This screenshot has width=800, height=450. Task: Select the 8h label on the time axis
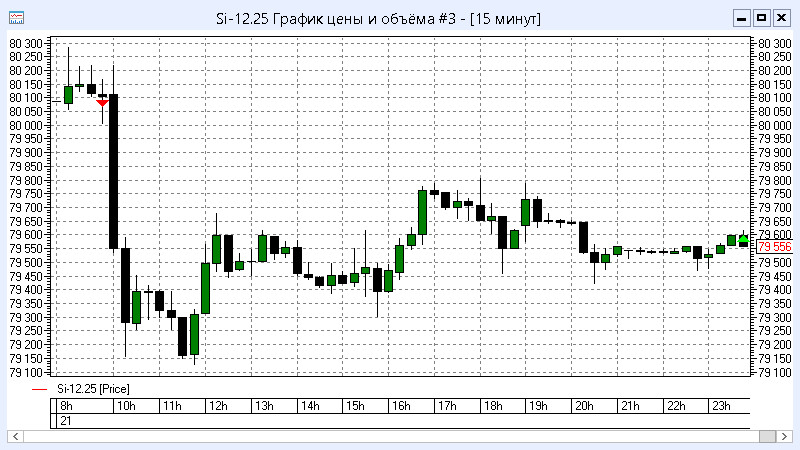pyautogui.click(x=65, y=406)
